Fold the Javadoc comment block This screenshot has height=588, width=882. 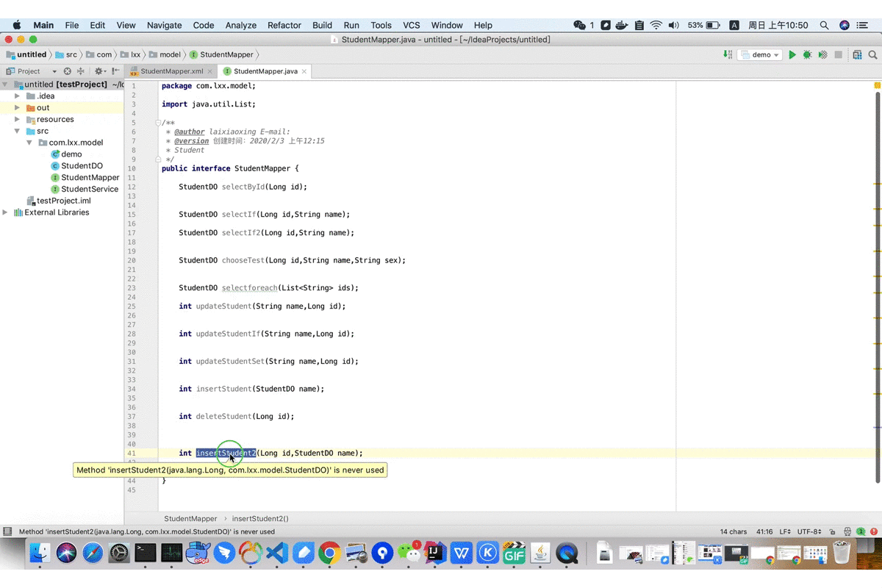pos(158,123)
